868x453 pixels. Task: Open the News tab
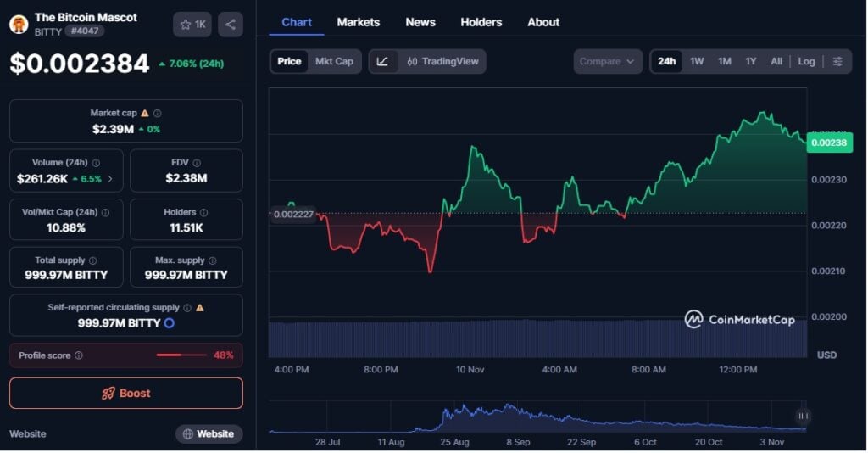(x=420, y=22)
